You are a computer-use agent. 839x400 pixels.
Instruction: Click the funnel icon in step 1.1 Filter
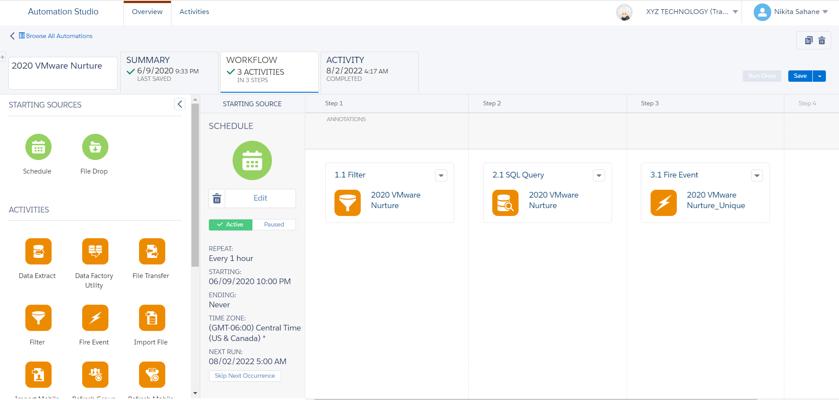coord(348,203)
